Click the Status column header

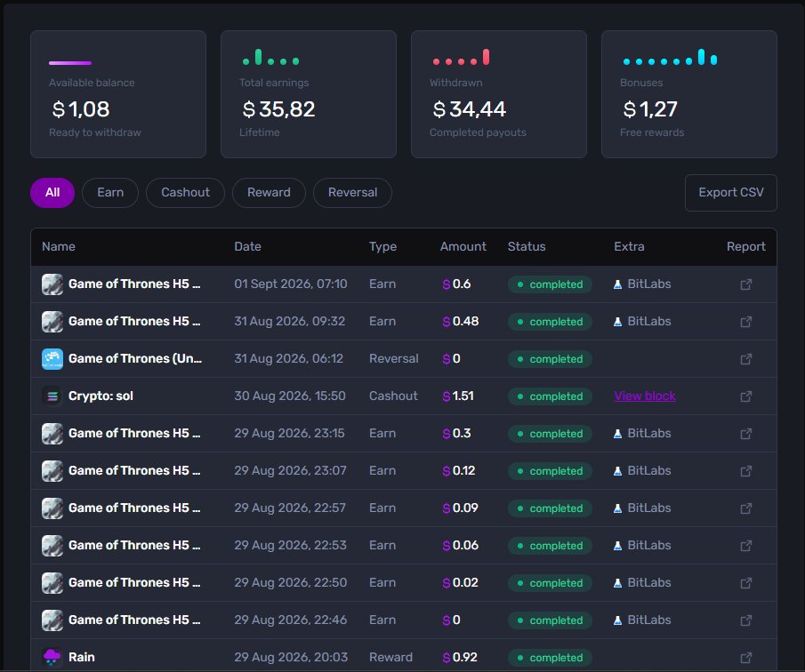[x=527, y=246]
